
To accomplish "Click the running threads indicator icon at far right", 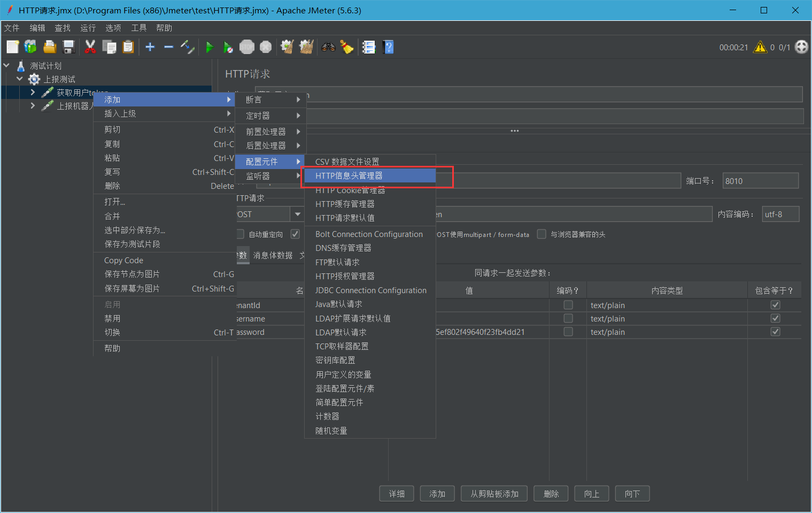I will click(801, 47).
